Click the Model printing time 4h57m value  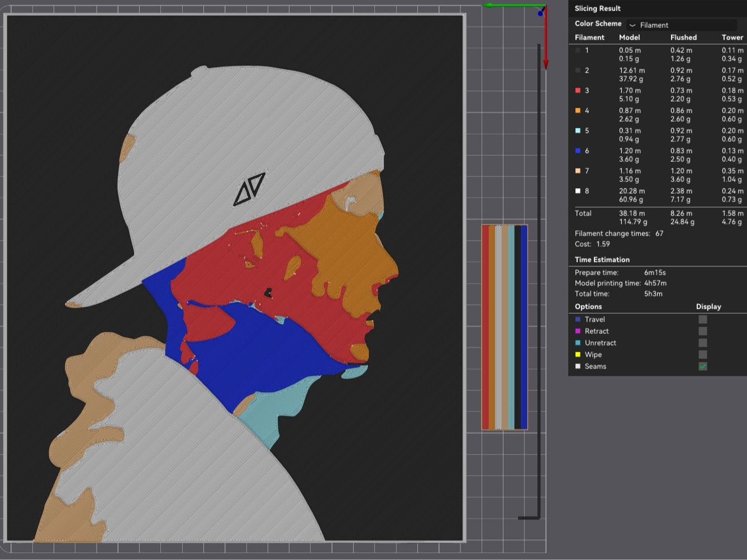(x=655, y=283)
